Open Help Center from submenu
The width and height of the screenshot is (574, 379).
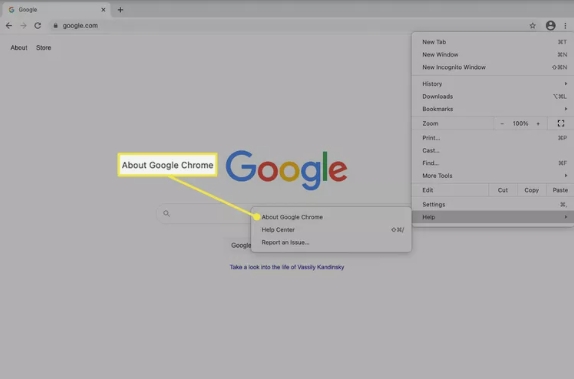click(x=331, y=230)
